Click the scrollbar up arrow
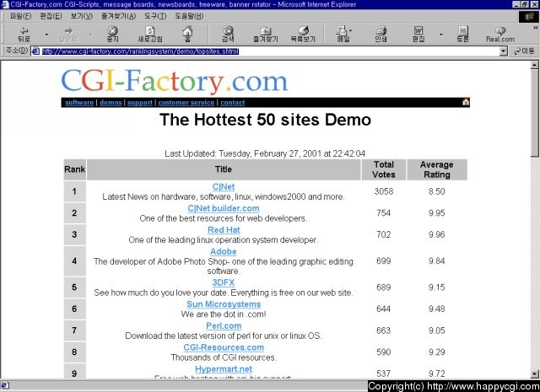Viewport: 540px width, 392px height. click(x=534, y=65)
